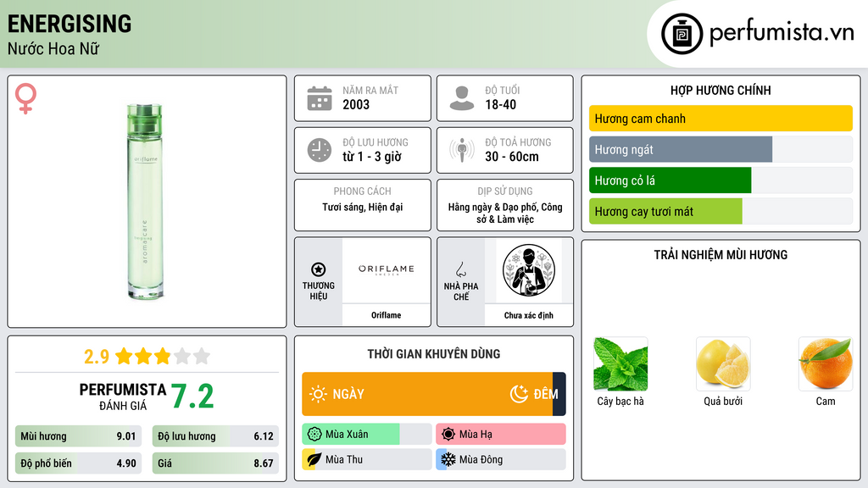Image resolution: width=868 pixels, height=488 pixels.
Task: Click the calendar icon beside Năm ra mắt
Action: point(320,98)
